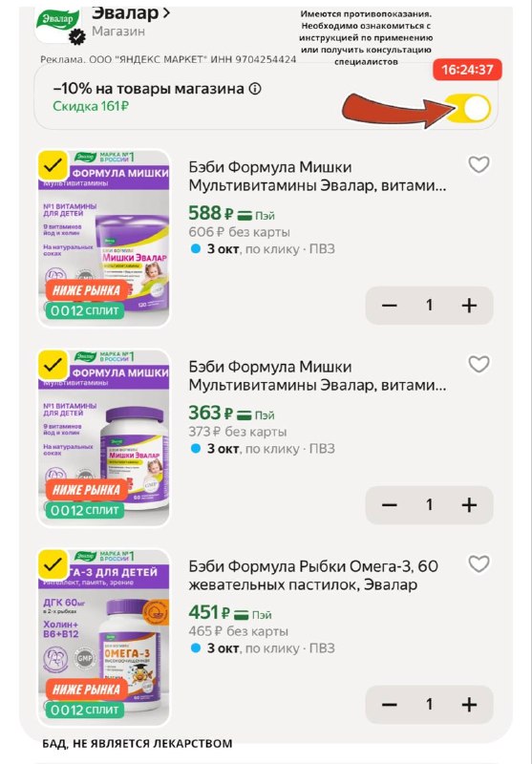Toggle the −10% store discount switch
The image size is (532, 764).
[468, 108]
